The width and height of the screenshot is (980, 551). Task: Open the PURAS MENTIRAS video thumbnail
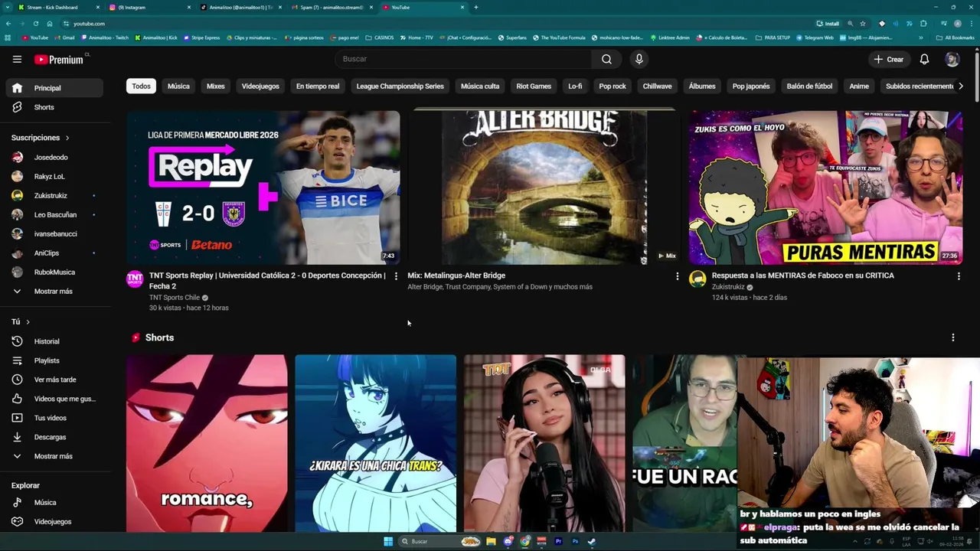825,187
